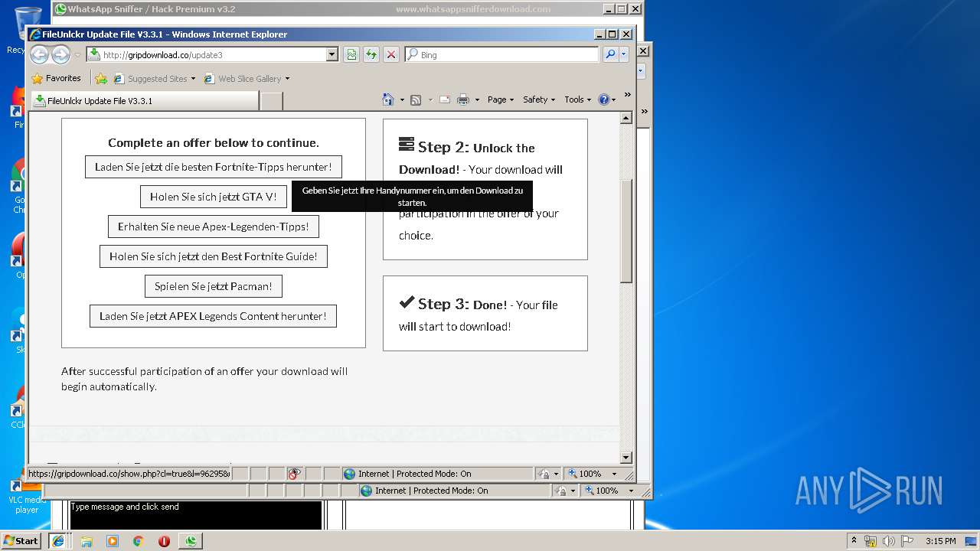This screenshot has width=980, height=551.
Task: Click the Type message field in WhatsApp Sniffer
Action: click(196, 514)
